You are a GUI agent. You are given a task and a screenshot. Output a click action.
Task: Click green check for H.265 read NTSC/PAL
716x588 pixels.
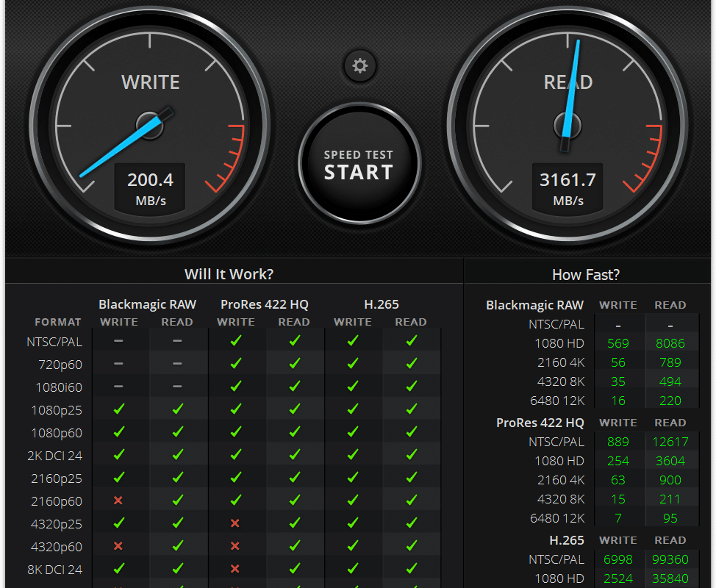coord(412,340)
